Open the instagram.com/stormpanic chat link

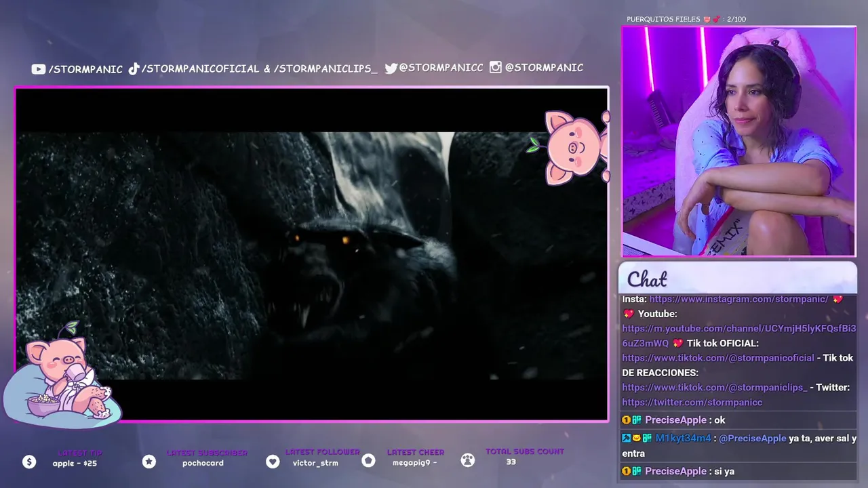point(738,299)
